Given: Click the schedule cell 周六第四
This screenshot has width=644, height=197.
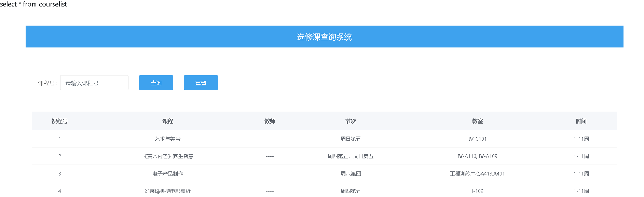Looking at the screenshot, I should (351, 174).
